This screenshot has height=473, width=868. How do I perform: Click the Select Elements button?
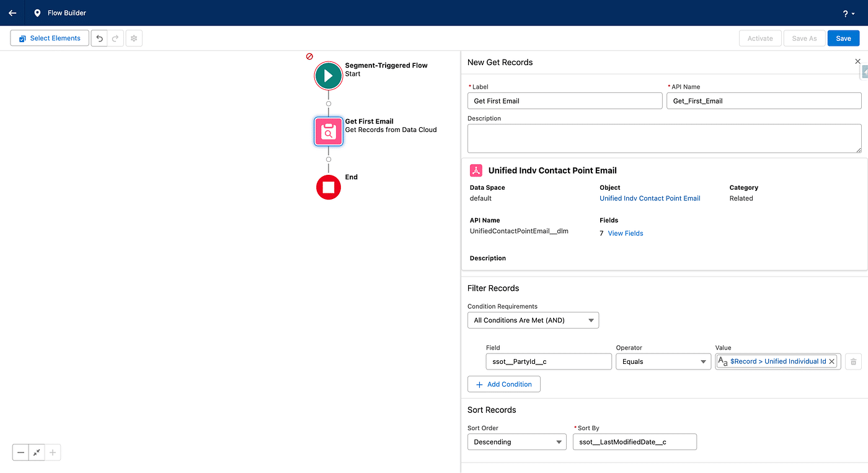(50, 38)
